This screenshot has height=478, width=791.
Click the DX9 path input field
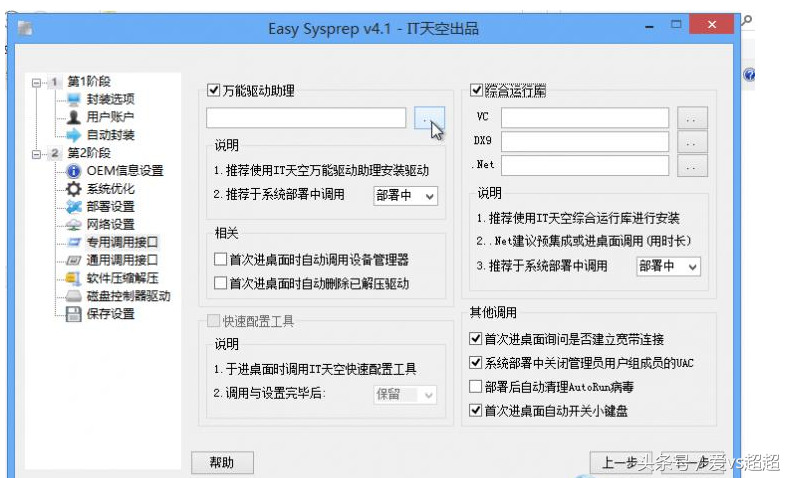(585, 142)
